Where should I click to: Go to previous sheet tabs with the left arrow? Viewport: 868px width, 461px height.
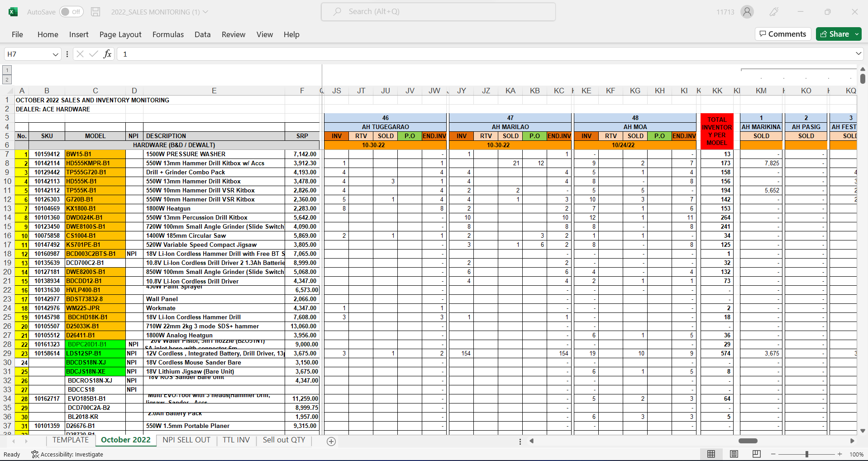pyautogui.click(x=14, y=441)
